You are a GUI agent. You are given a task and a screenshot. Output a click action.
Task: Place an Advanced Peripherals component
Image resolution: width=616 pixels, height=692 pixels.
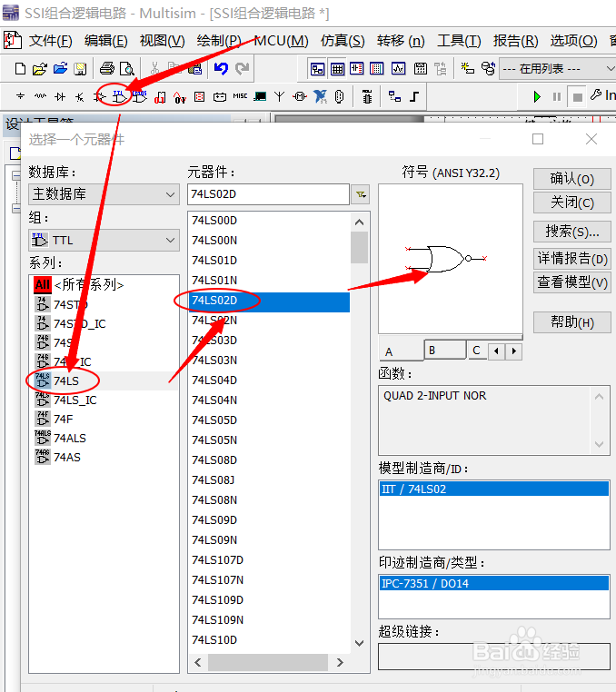click(x=260, y=96)
